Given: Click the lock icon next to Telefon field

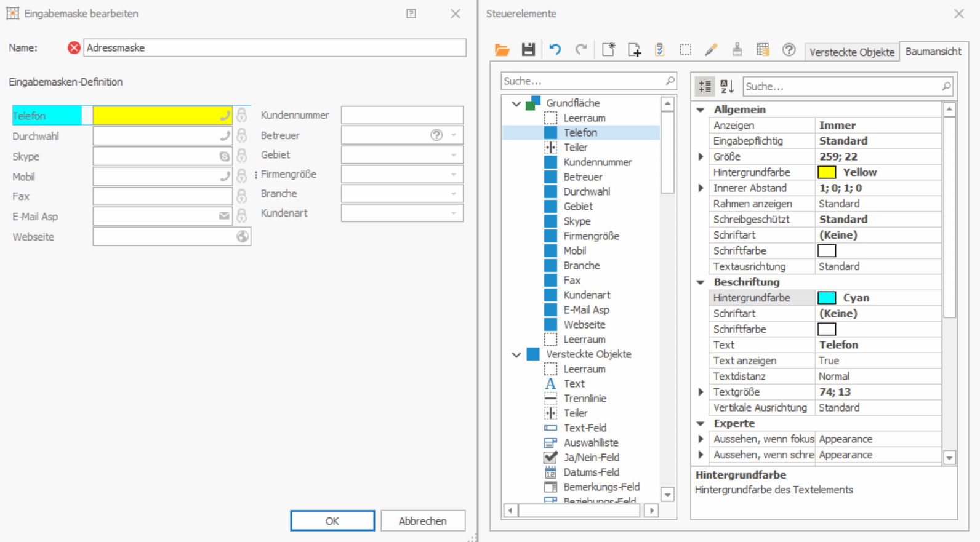Looking at the screenshot, I should pos(242,115).
